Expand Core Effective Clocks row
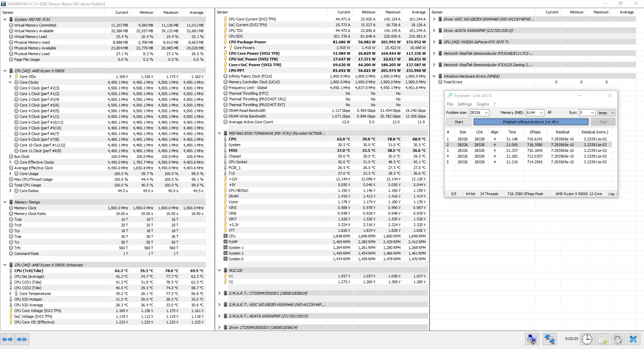The height and width of the screenshot is (349, 644). [10, 162]
